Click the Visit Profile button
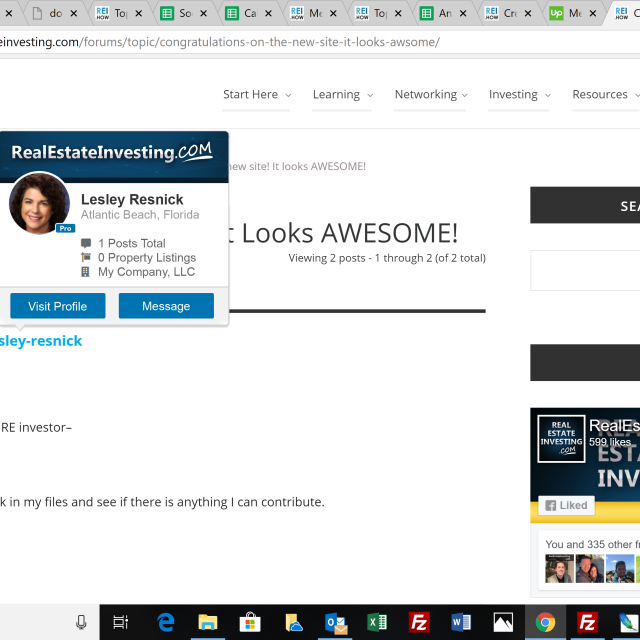The height and width of the screenshot is (640, 640). click(58, 306)
